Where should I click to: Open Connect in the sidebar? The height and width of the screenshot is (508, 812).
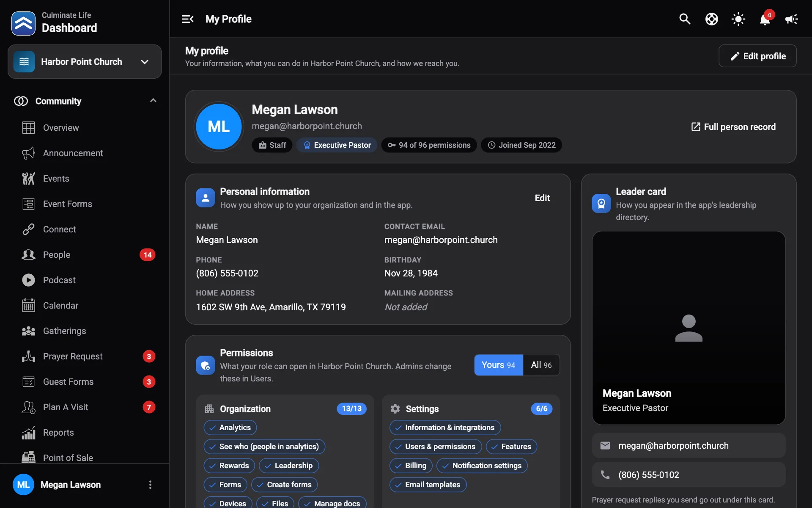click(x=85, y=229)
